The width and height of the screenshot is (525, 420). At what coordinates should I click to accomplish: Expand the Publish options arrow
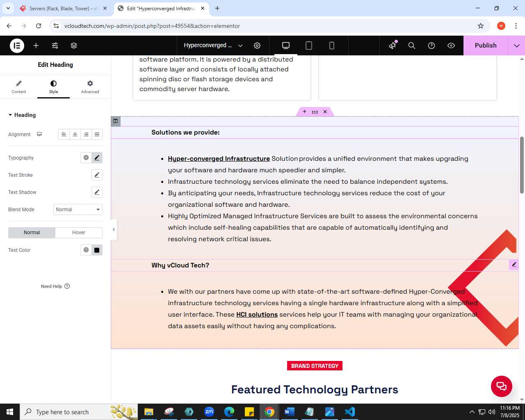pos(517,46)
